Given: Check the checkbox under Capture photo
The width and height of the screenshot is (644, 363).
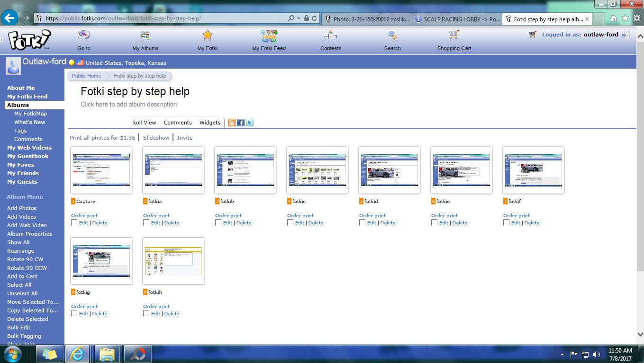Looking at the screenshot, I should coord(74,222).
